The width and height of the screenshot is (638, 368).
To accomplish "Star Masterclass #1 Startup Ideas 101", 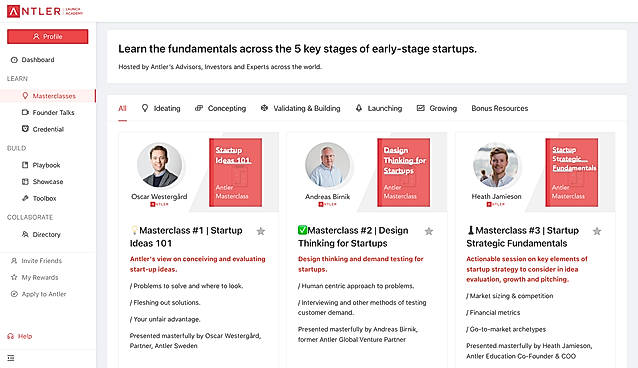I will point(261,231).
